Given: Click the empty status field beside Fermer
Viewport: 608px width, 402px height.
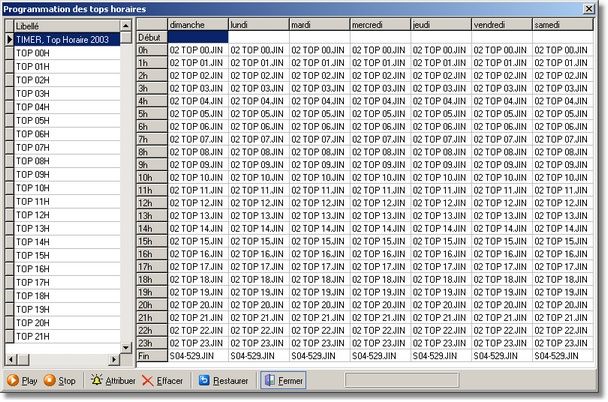Looking at the screenshot, I should tap(402, 380).
